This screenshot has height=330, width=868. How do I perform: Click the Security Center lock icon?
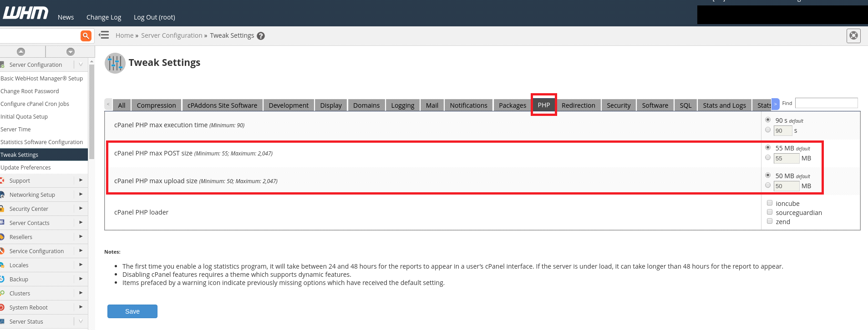coord(2,209)
